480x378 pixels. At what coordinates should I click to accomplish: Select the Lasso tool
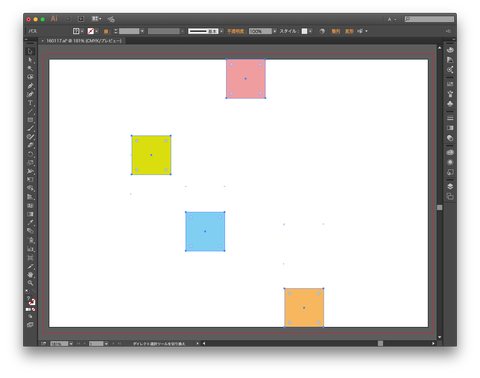click(x=30, y=77)
